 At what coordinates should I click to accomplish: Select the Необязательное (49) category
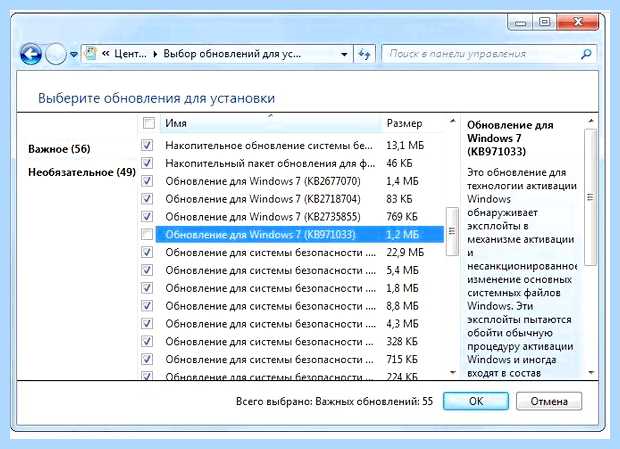pos(82,172)
